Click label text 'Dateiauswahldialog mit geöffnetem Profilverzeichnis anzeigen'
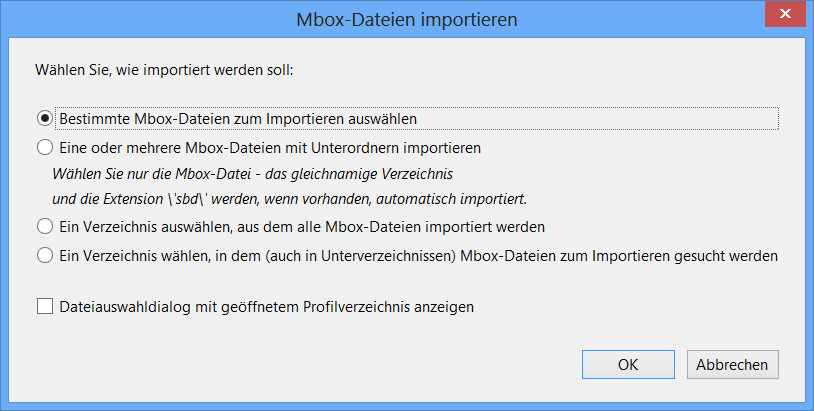814x411 pixels. 267,308
